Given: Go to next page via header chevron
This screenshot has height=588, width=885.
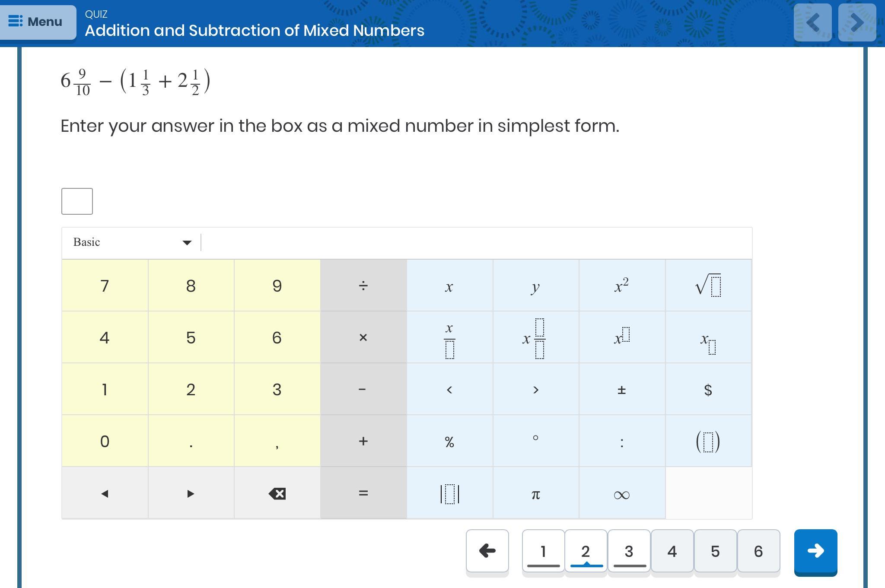Looking at the screenshot, I should pyautogui.click(x=857, y=22).
